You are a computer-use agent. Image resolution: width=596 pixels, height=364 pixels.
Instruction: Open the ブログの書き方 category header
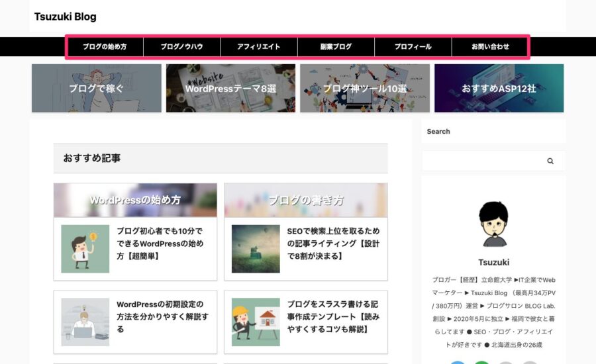tap(306, 201)
